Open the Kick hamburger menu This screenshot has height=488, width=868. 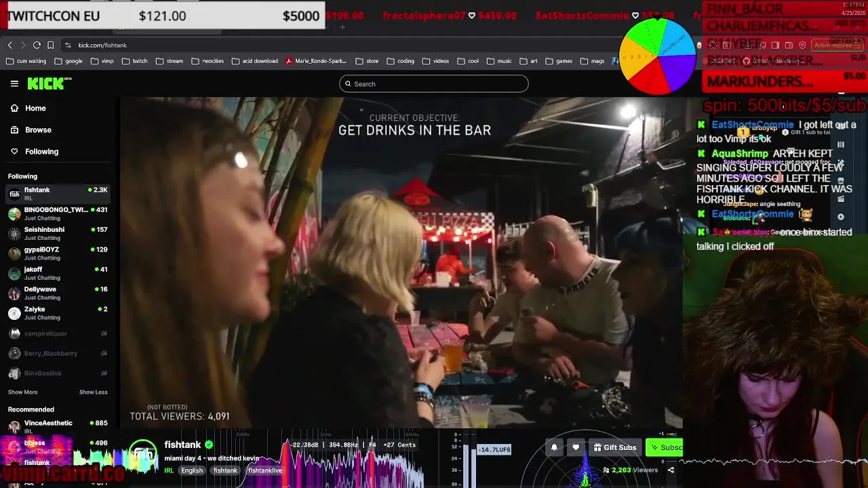14,84
